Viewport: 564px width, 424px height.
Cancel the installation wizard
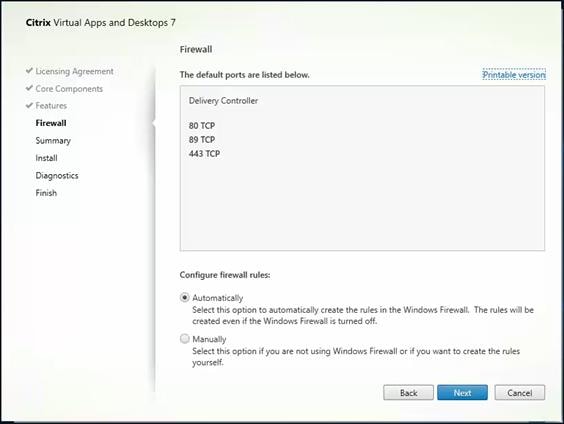coord(519,392)
